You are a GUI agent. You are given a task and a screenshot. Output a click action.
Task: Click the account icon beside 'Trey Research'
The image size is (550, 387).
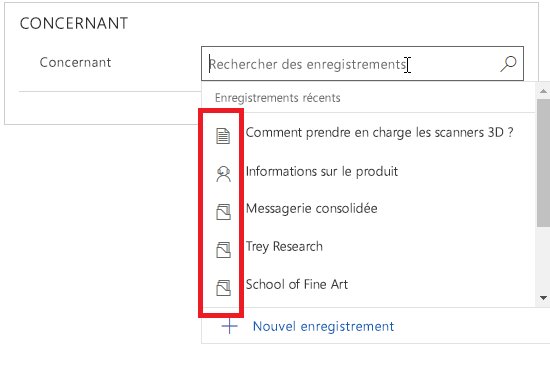[223, 250]
